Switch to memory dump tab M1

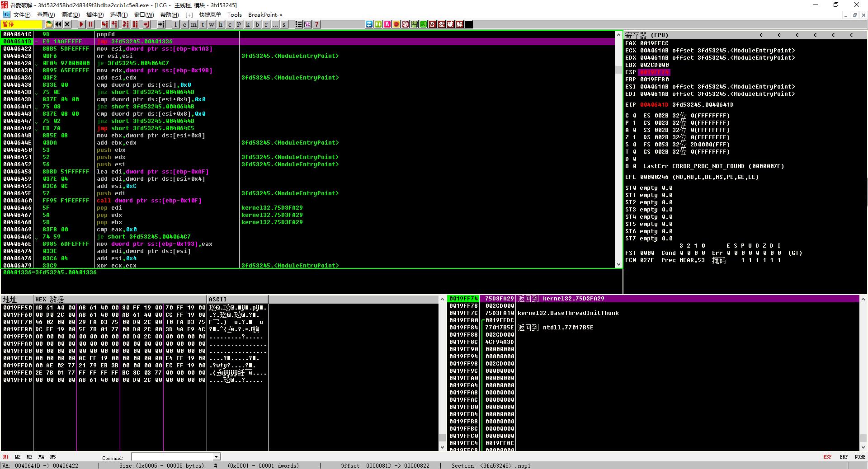[6, 457]
